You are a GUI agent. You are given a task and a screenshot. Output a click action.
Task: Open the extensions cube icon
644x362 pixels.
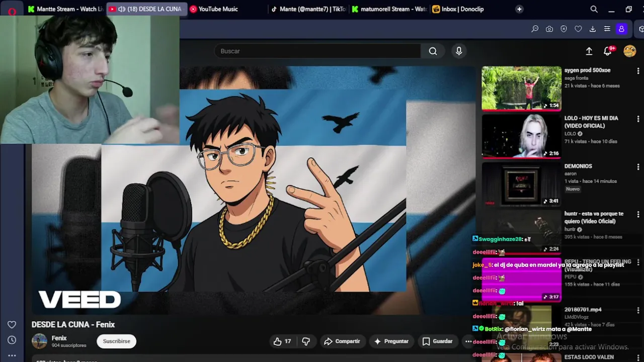coord(641,29)
